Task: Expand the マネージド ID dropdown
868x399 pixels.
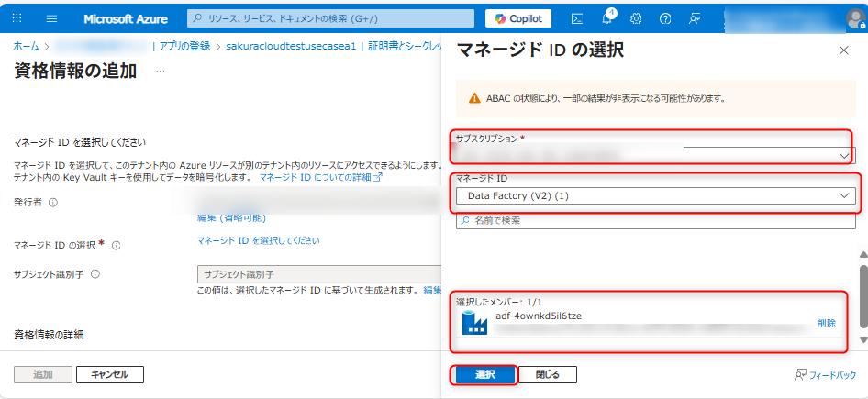Action: [656, 195]
